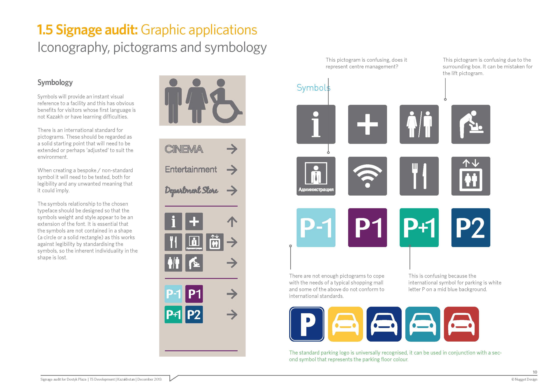Viewport: 555px width, 392px height.
Task: Click the large information 'i' symbol
Action: [316, 124]
